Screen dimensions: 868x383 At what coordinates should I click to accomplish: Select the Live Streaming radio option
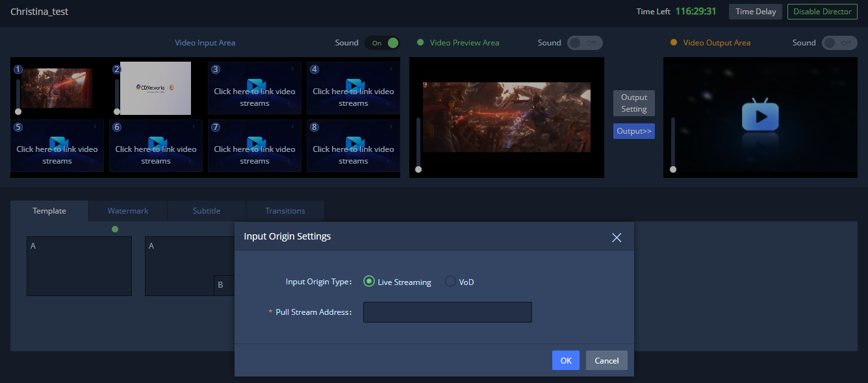369,282
